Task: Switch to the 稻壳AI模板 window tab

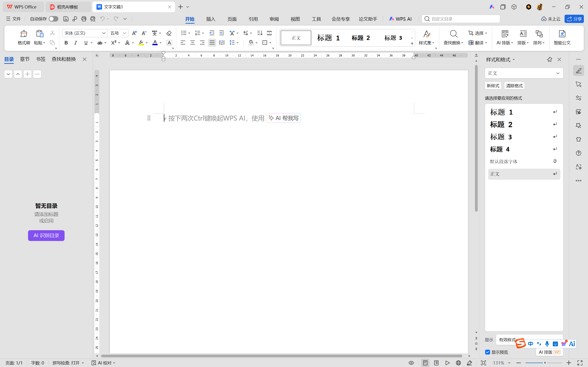Action: 68,7
